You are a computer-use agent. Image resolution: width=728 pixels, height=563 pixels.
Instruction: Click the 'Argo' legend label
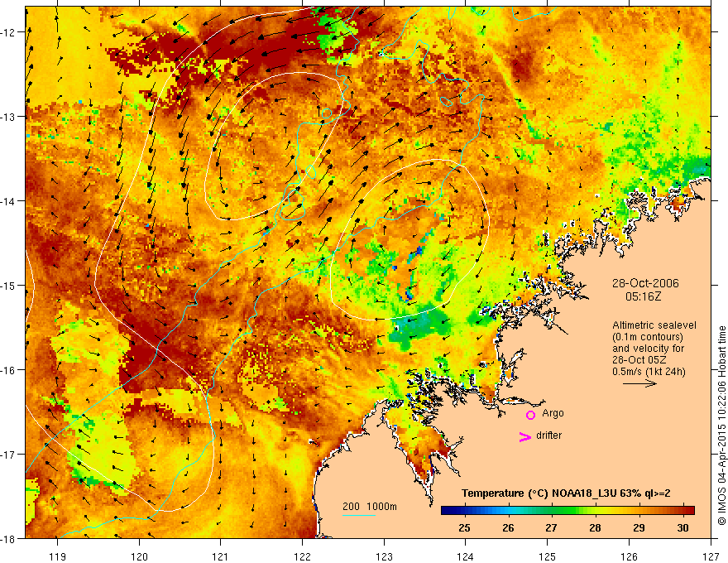pos(553,413)
